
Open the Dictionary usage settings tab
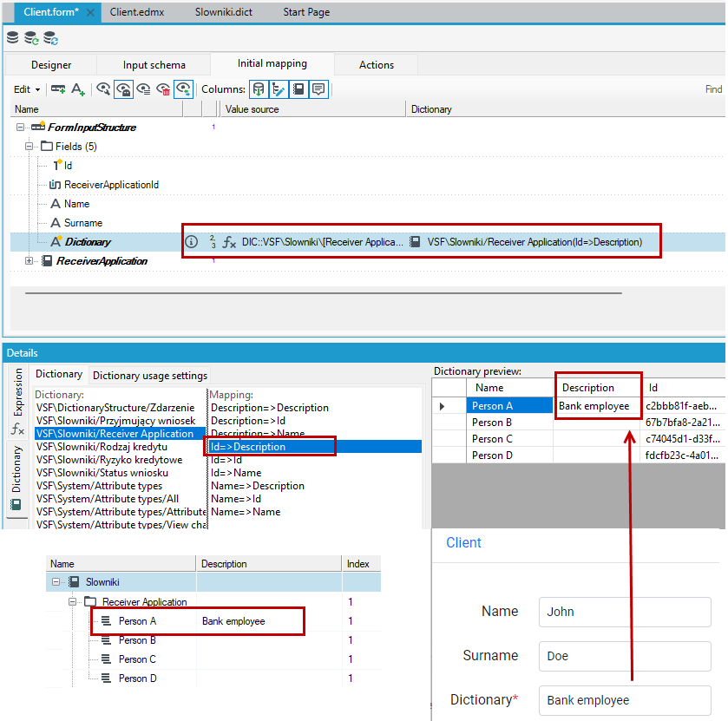[x=150, y=376]
